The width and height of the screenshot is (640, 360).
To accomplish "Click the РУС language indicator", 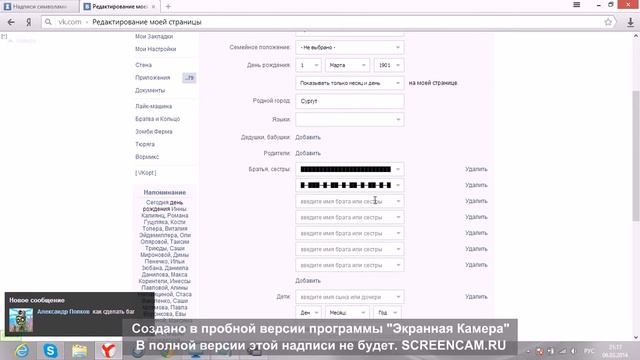I will point(589,351).
